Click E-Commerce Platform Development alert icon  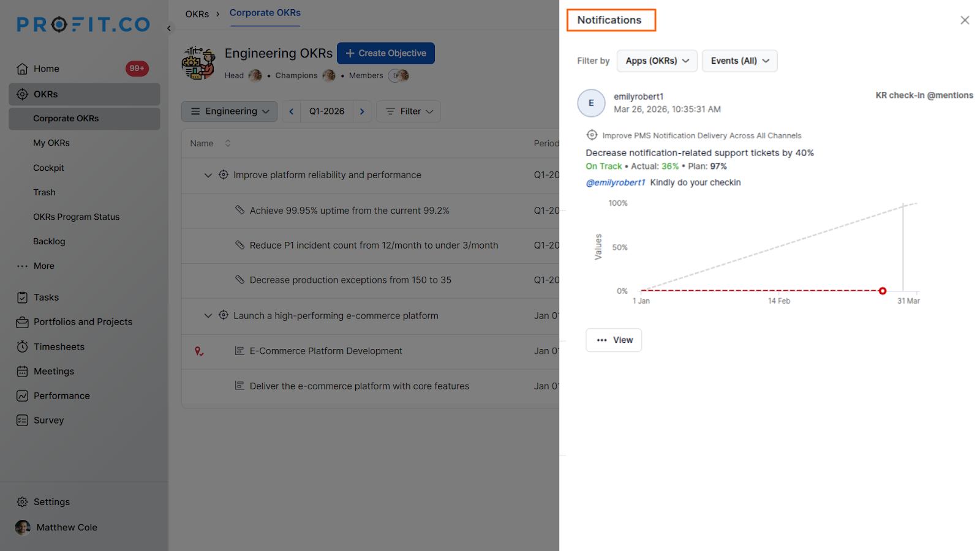pos(199,351)
